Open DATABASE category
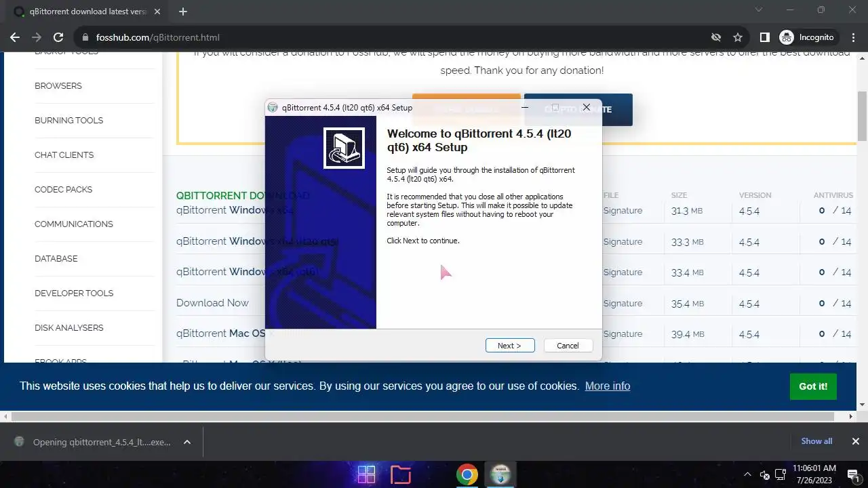Viewport: 868px width, 488px height. coord(56,259)
